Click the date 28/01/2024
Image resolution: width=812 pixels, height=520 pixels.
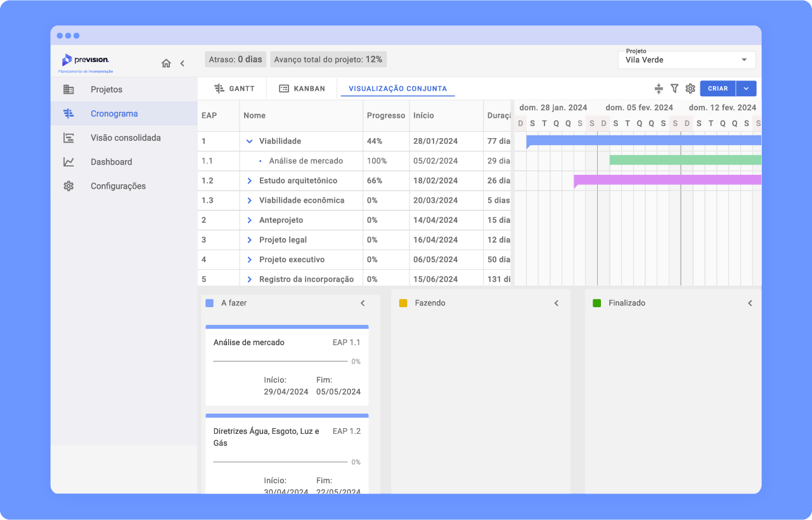point(435,141)
